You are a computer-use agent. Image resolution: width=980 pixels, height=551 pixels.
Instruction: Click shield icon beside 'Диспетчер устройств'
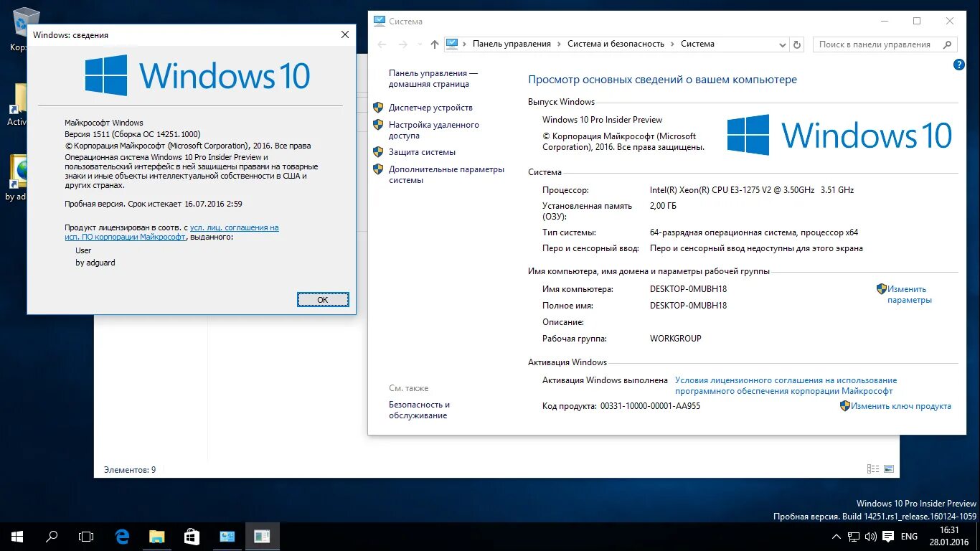[378, 108]
